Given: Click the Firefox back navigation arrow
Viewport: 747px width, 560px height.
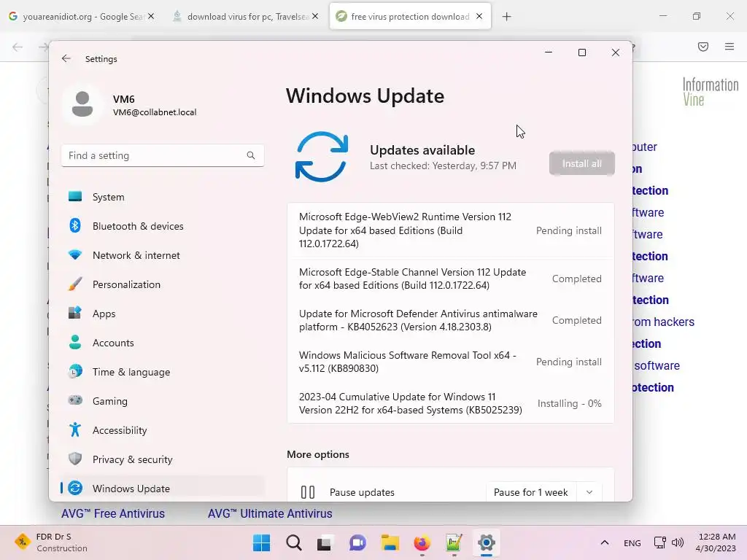Looking at the screenshot, I should [x=18, y=46].
